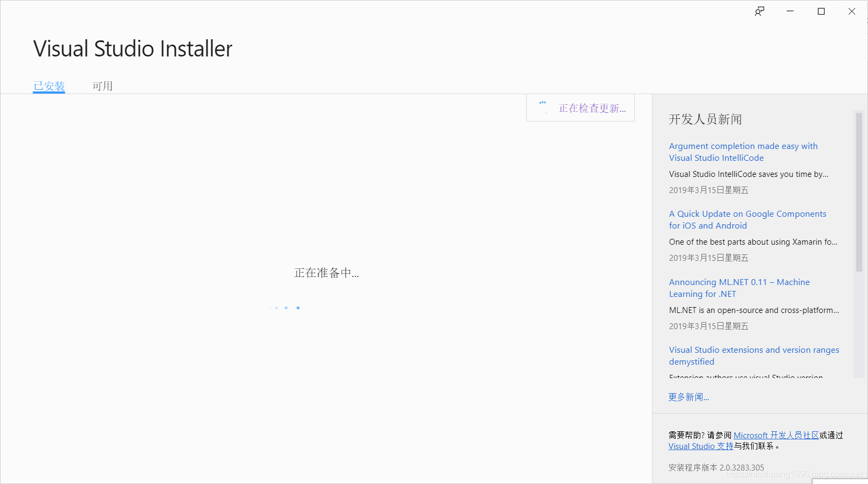868x484 pixels.
Task: Click the 更多新闻 link
Action: [x=688, y=397]
